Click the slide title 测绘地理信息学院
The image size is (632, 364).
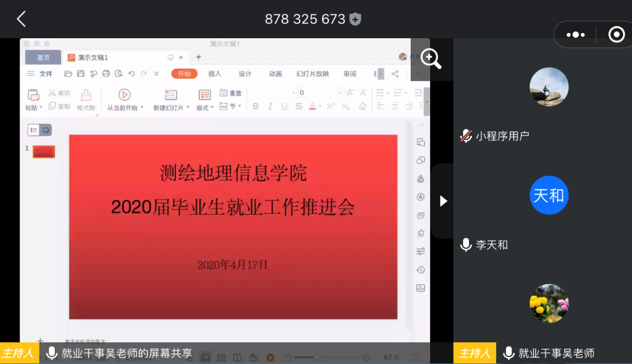pos(234,173)
